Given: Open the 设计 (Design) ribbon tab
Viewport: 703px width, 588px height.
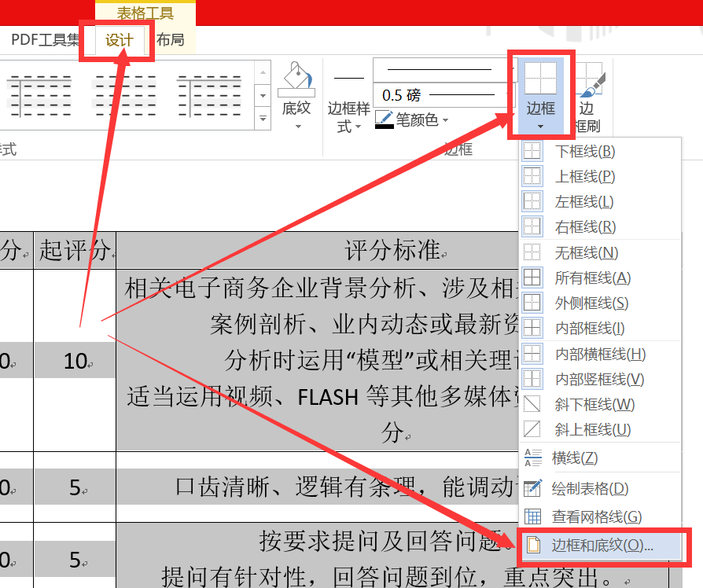Looking at the screenshot, I should [x=120, y=40].
